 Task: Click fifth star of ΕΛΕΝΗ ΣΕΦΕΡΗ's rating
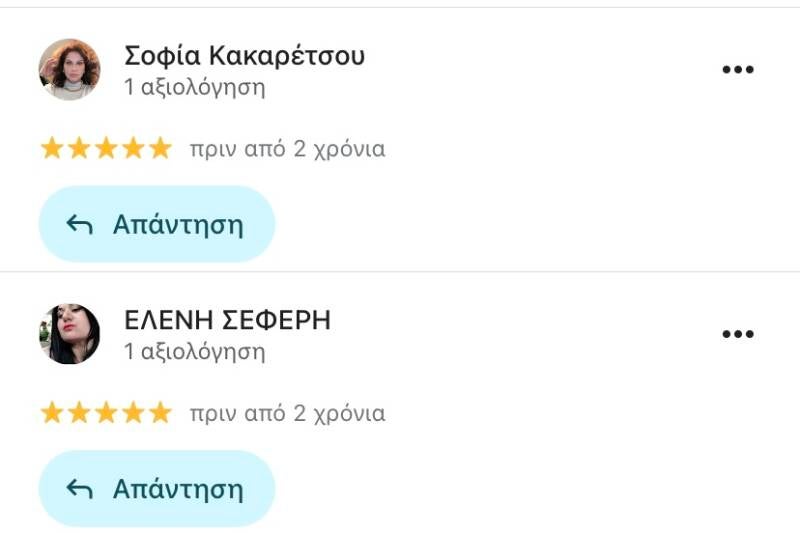click(160, 413)
